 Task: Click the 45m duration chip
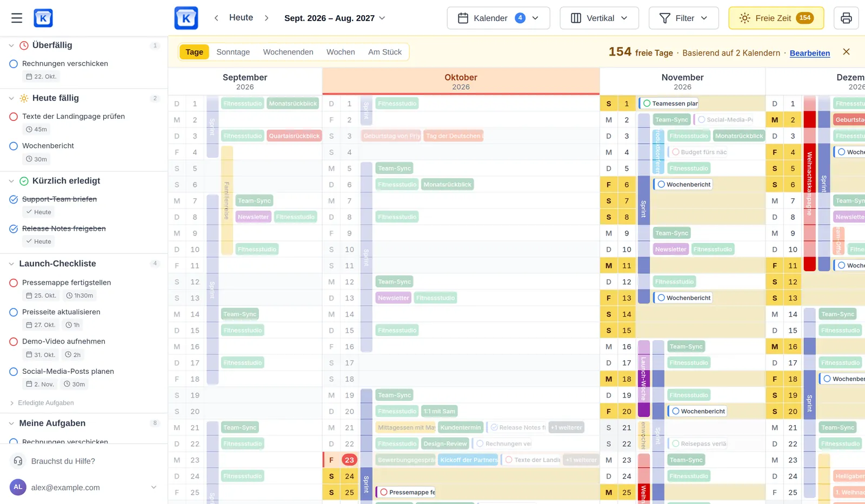tap(36, 129)
